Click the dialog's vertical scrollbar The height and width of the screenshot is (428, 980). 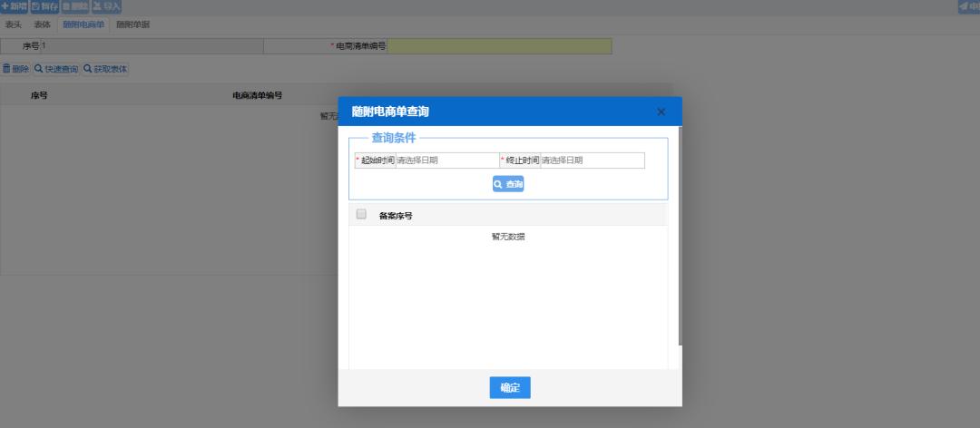[x=680, y=234]
